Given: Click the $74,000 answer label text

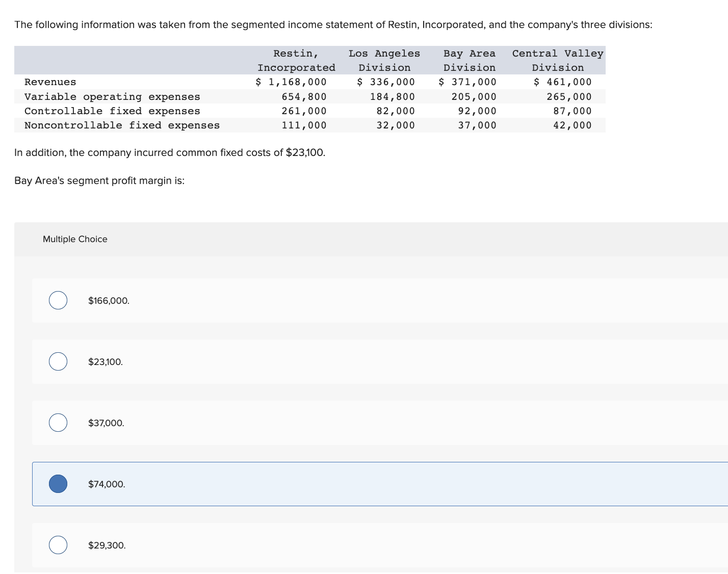Looking at the screenshot, I should coord(107,483).
